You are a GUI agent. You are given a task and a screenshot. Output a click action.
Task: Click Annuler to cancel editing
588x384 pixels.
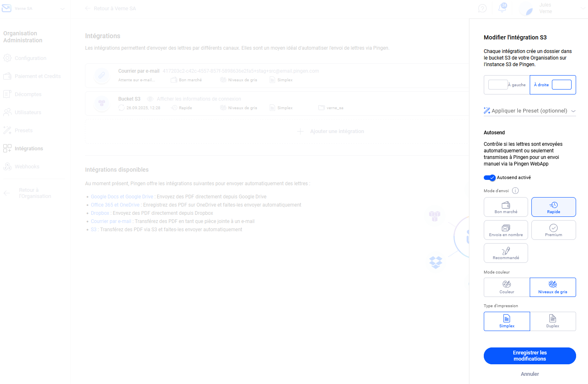point(529,374)
